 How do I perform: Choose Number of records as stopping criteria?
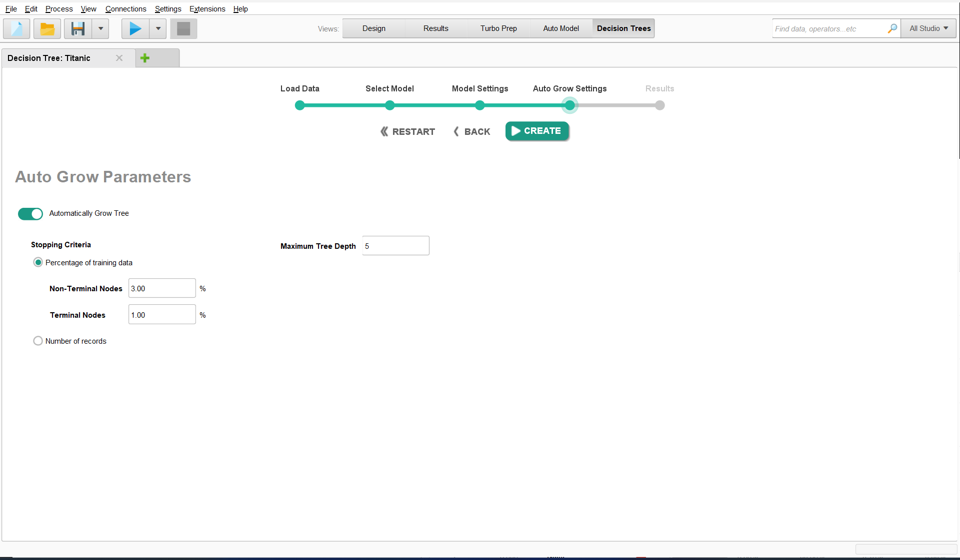coord(38,341)
